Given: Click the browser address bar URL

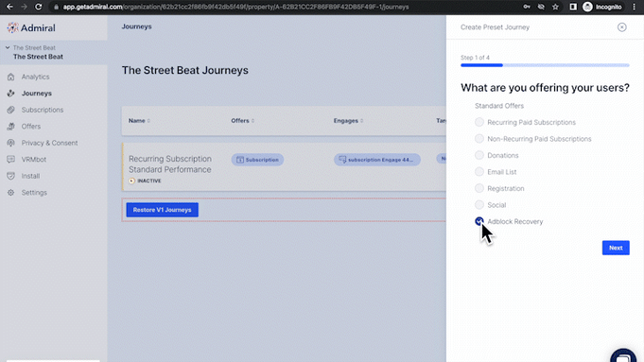Looking at the screenshot, I should pyautogui.click(x=235, y=7).
